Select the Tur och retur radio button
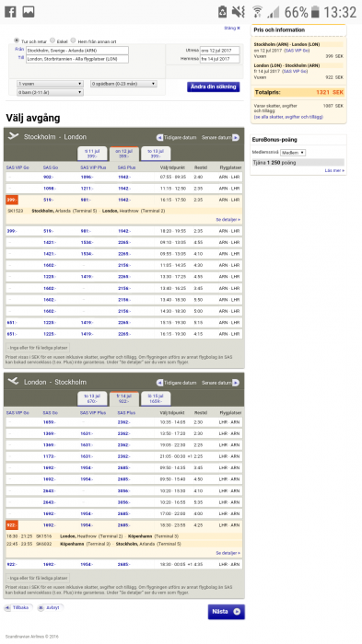 pos(17,40)
